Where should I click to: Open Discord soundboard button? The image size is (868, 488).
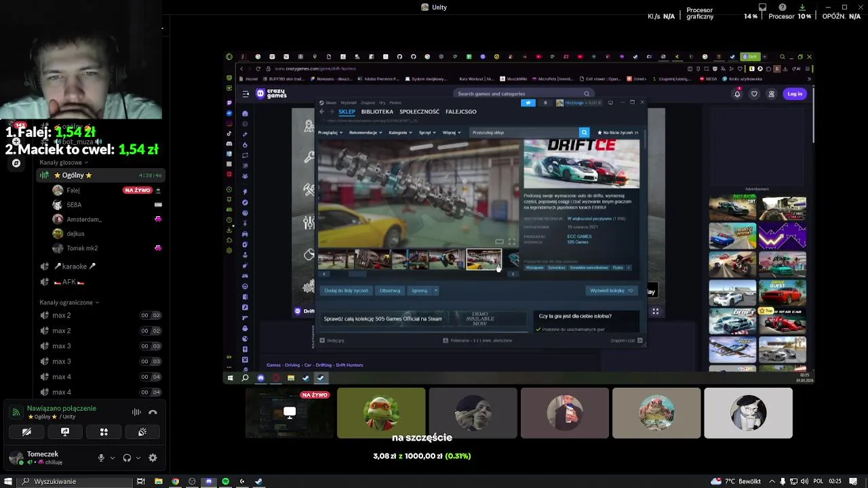(x=142, y=432)
